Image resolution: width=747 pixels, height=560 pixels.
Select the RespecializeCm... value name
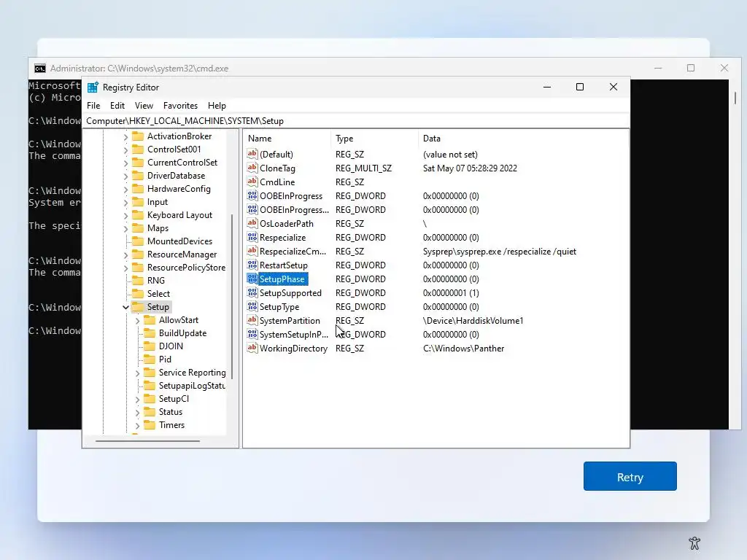(293, 251)
